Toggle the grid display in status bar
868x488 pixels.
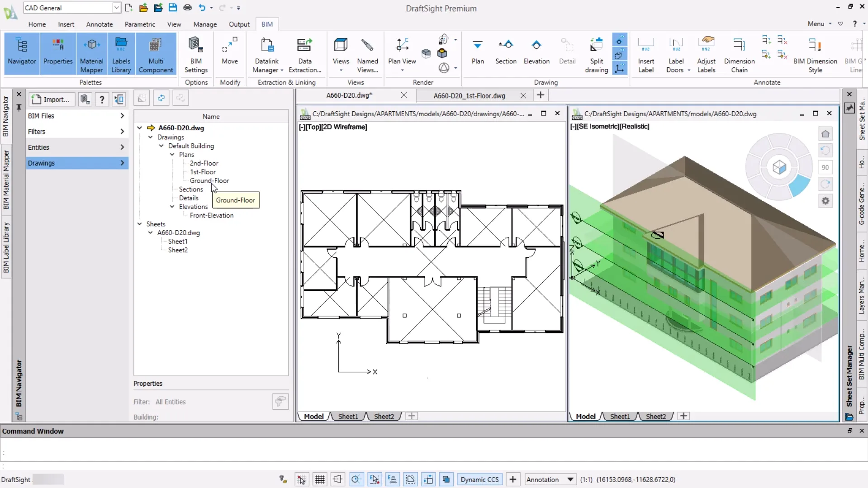[x=320, y=479]
